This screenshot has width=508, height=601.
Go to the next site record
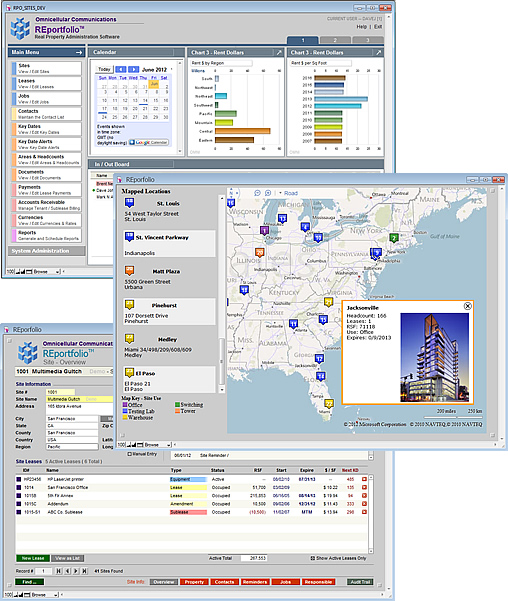pos(76,571)
